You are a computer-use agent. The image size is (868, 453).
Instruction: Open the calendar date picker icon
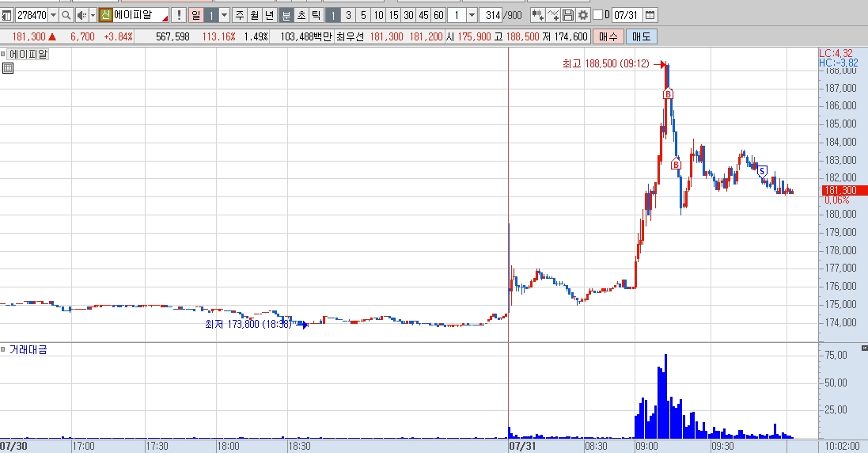[x=650, y=16]
